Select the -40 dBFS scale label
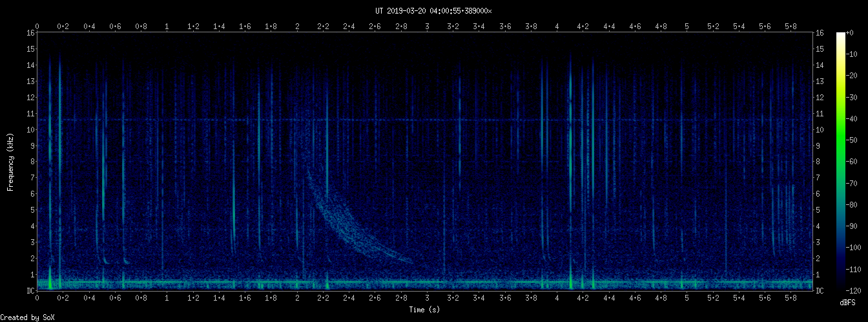Viewport: 868px width, 322px height. pos(854,118)
